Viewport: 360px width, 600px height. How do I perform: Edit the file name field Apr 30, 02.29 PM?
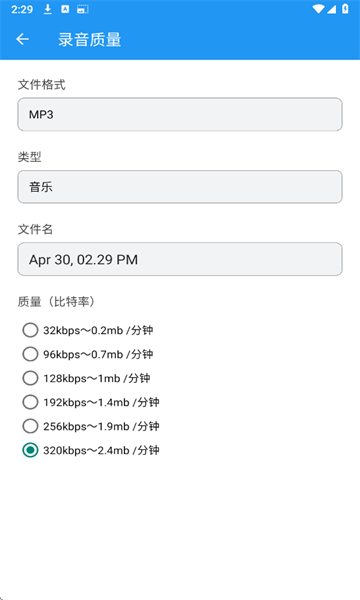coord(180,259)
